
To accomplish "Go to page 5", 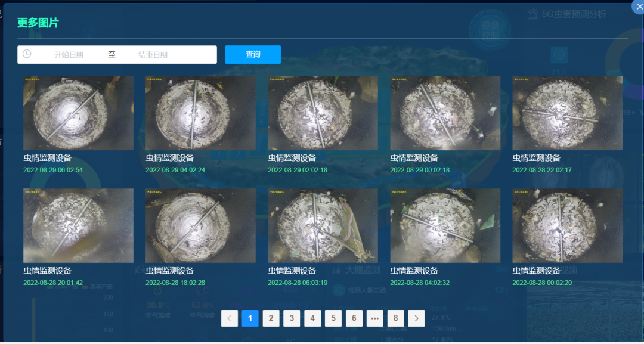I will coord(333,318).
